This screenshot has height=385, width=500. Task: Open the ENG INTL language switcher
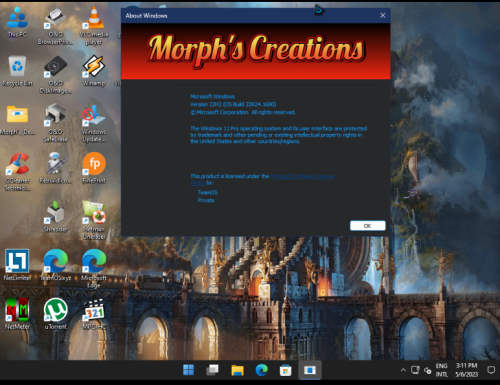pos(442,370)
